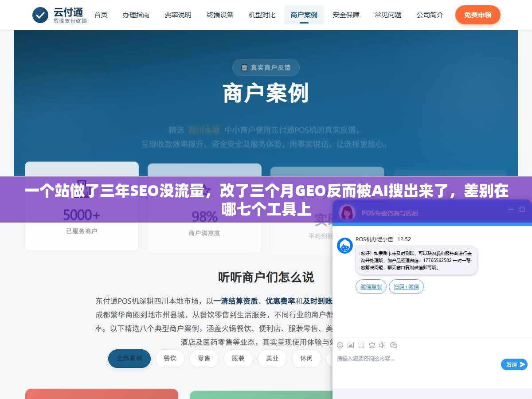Image resolution: width=532 pixels, height=399 pixels.
Task: Go to 常见问题 in the nav
Action: (388, 15)
